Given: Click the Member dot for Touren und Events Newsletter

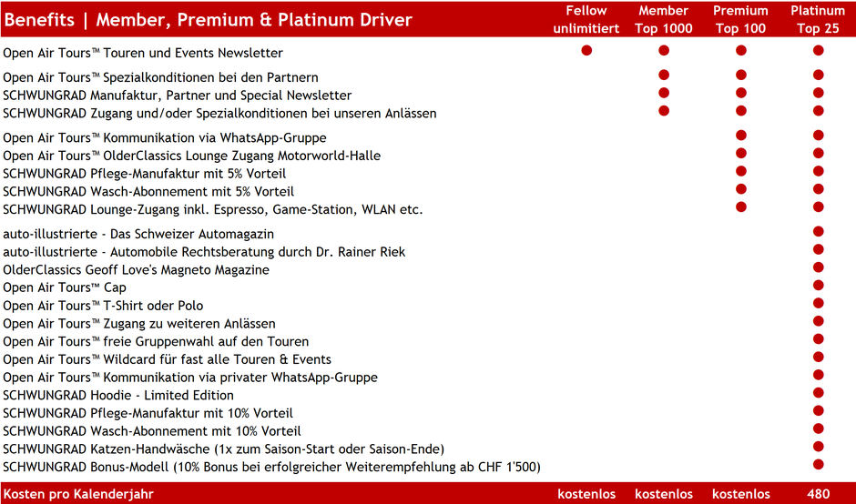Looking at the screenshot, I should [664, 50].
